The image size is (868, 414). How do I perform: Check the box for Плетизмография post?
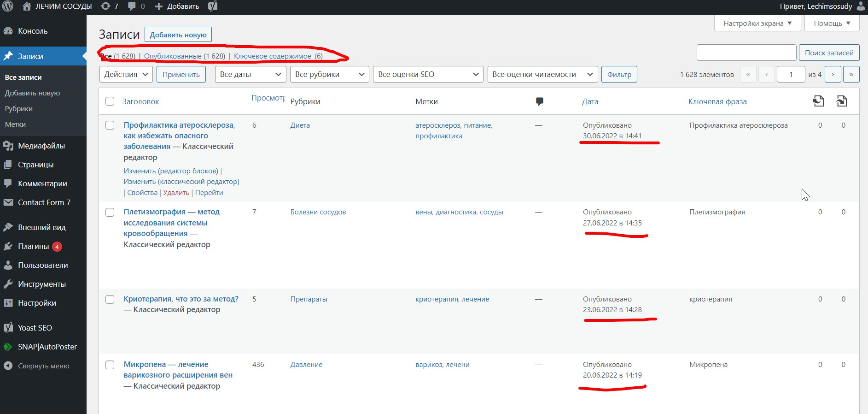(110, 213)
